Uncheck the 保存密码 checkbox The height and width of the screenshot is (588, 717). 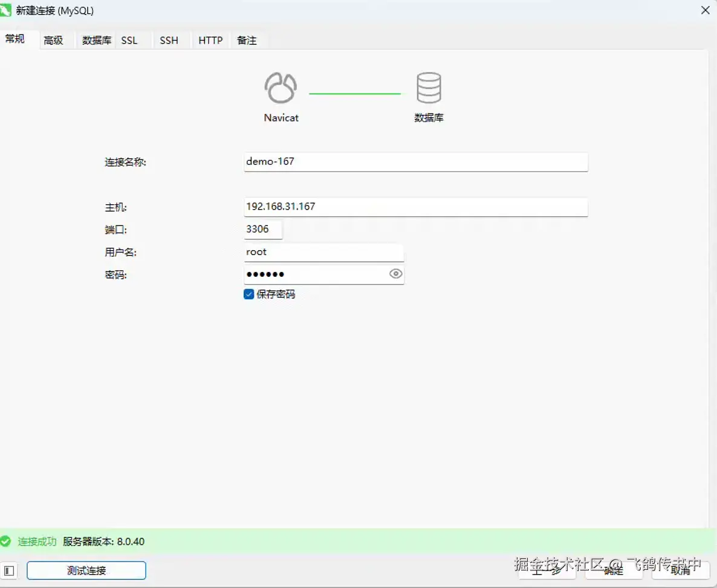248,294
